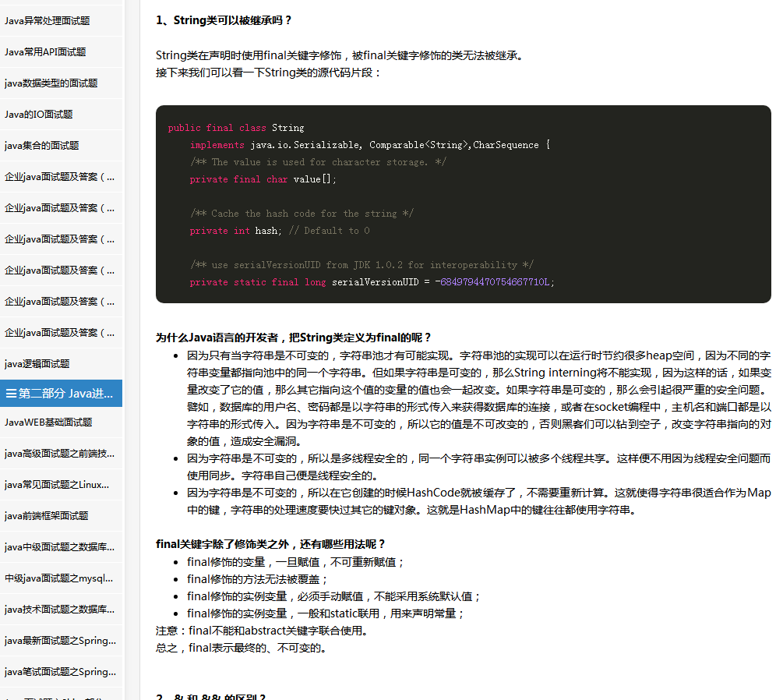The height and width of the screenshot is (700, 783).
Task: Select java中级面试题之数据库... entry
Action: click(59, 547)
